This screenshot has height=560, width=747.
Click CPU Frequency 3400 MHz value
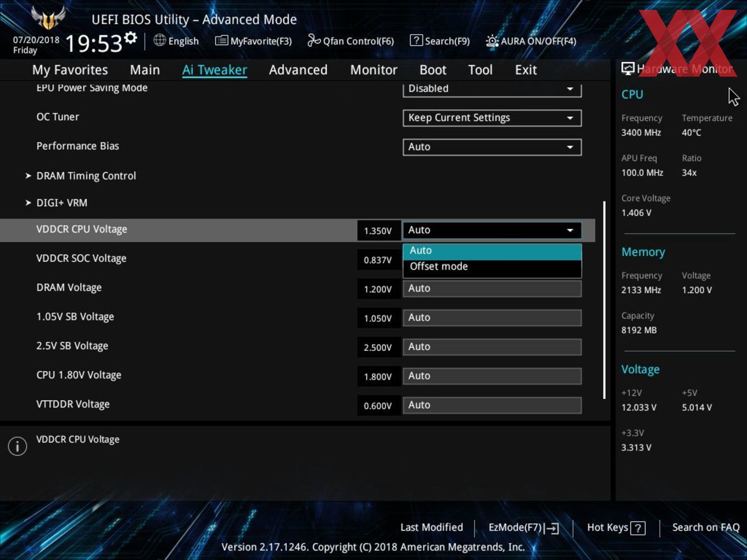[x=641, y=132]
